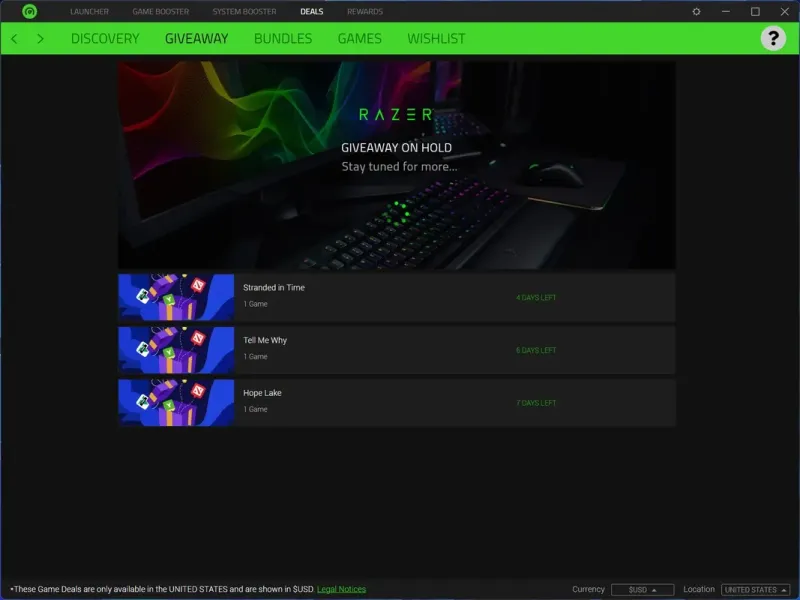800x600 pixels.
Task: Go to the Discovery section
Action: pos(105,39)
